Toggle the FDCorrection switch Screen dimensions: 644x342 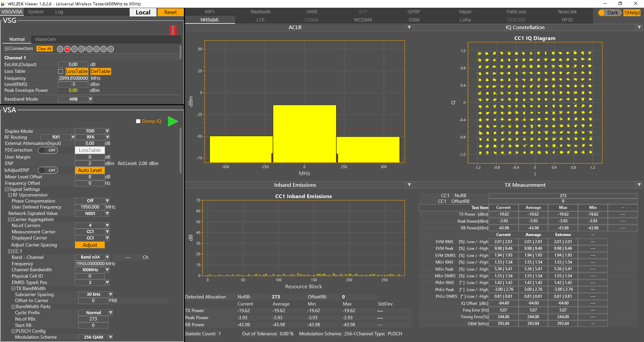[48, 150]
